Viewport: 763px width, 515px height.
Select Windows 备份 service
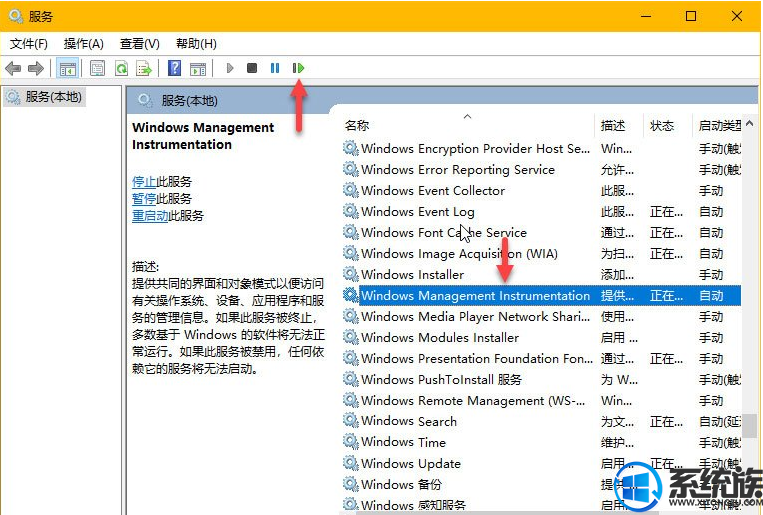pyautogui.click(x=542, y=484)
